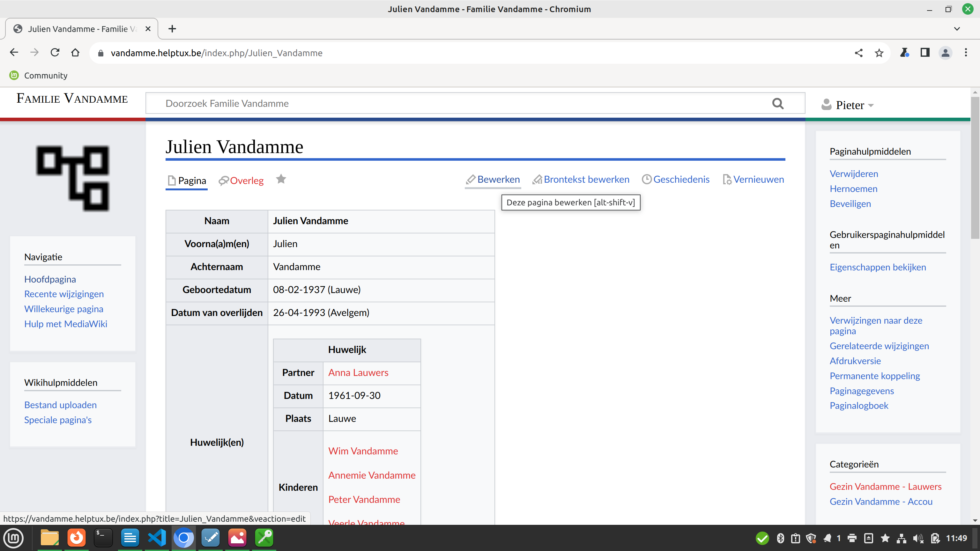Open Visual Studio Code from taskbar

(157, 538)
